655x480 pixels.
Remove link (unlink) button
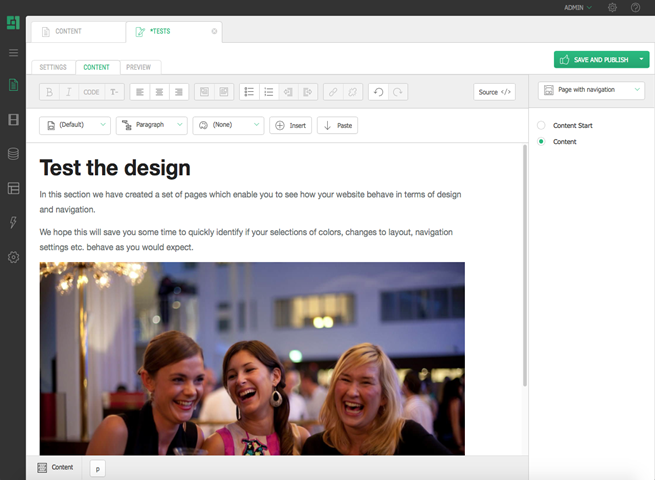pos(353,92)
